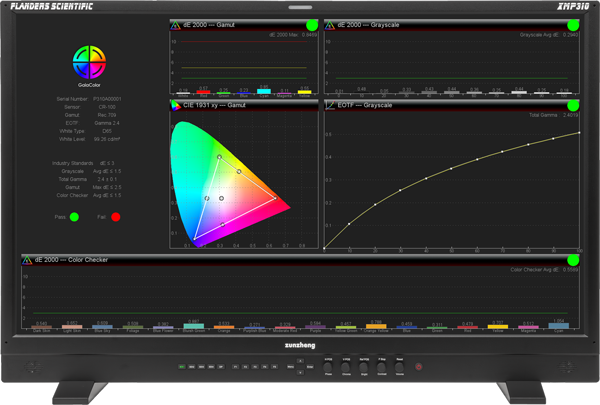Click the EOTF Grayscale panel curve icon
Screen dimensions: 600x405
[330, 105]
